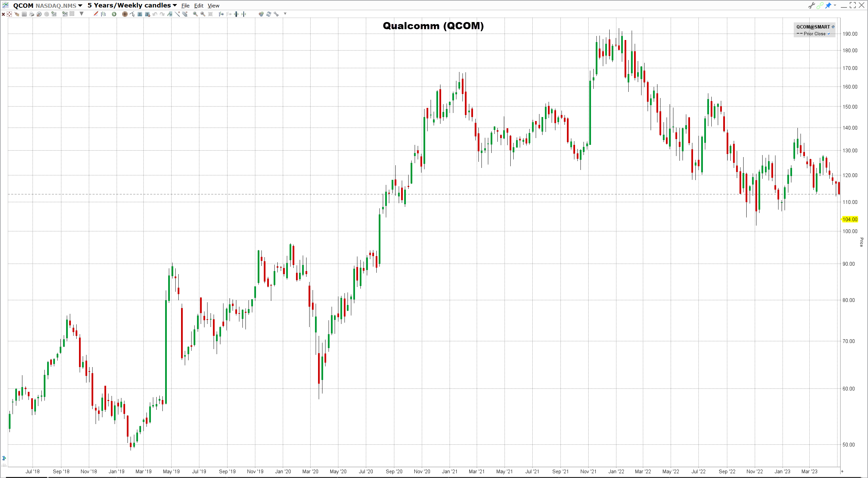Click the yellow 104.00 price label
868x478 pixels.
(x=850, y=219)
